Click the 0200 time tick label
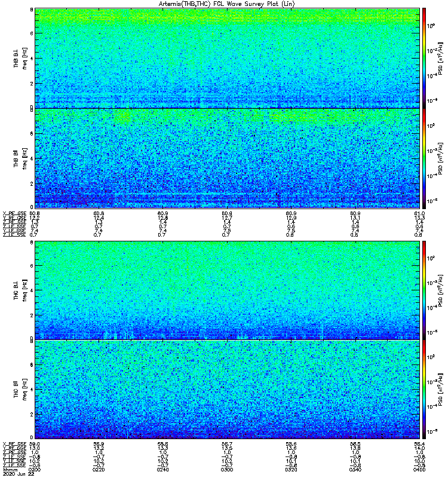Image resolution: width=448 pixels, height=478 pixels. (35, 470)
